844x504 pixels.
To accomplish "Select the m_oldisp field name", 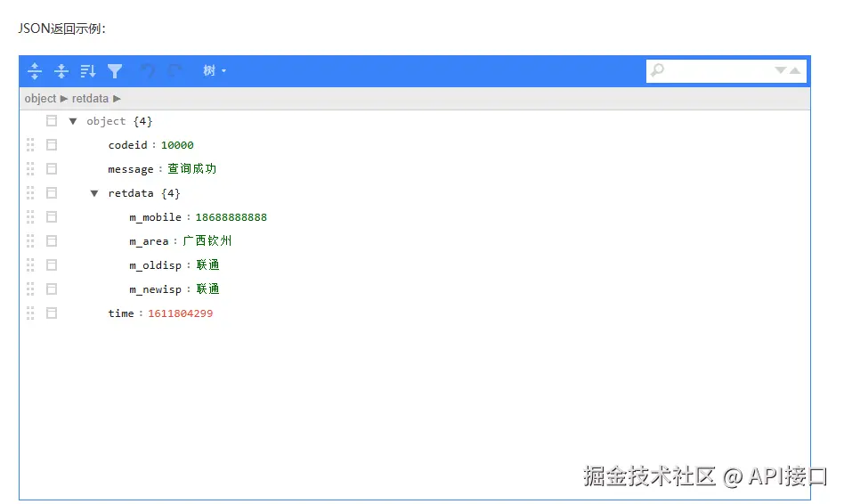I will tap(156, 265).
